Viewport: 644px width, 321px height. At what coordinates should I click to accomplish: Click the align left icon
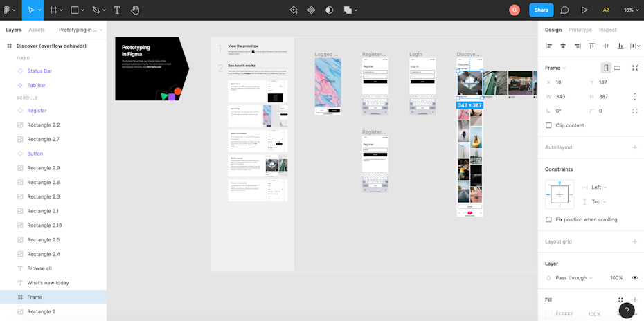click(548, 46)
